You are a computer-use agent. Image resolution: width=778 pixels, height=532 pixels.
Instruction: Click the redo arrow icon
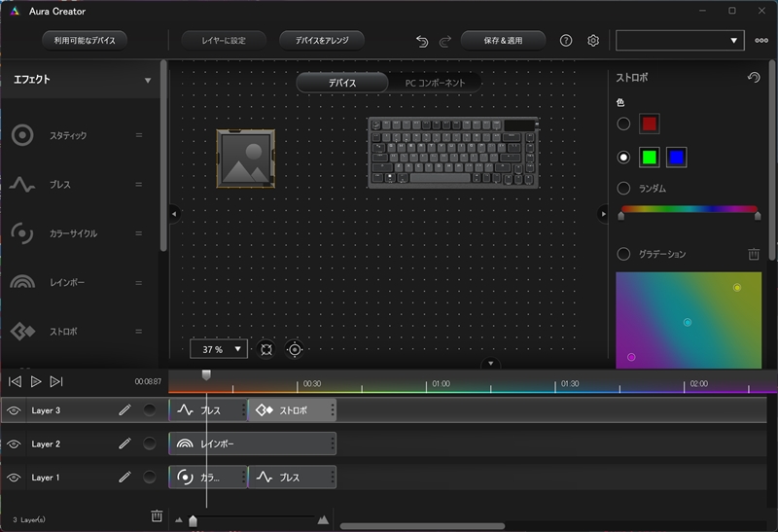(445, 41)
